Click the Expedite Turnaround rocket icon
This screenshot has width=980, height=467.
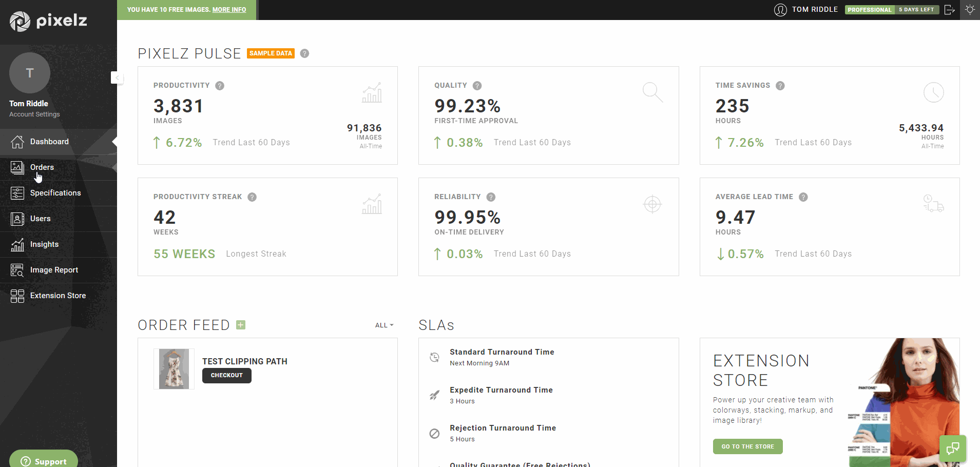(434, 395)
